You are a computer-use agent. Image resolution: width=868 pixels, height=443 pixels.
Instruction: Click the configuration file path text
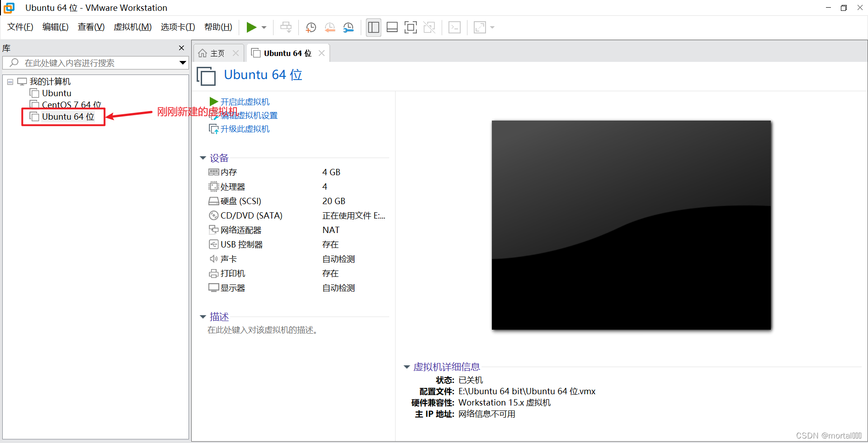click(x=527, y=392)
